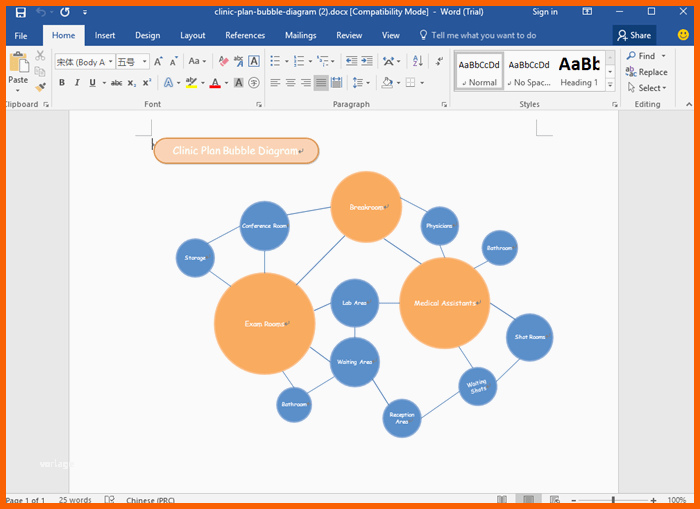Open the font size dropdown
The height and width of the screenshot is (509, 700).
pyautogui.click(x=144, y=62)
